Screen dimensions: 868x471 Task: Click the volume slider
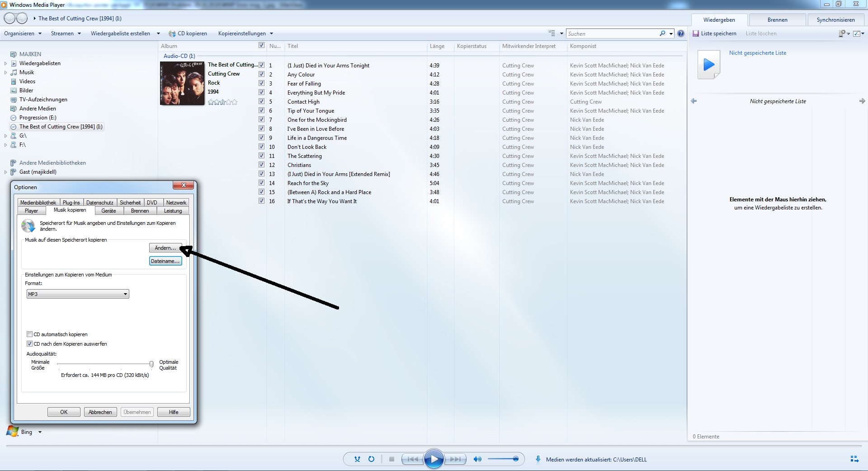pos(503,459)
